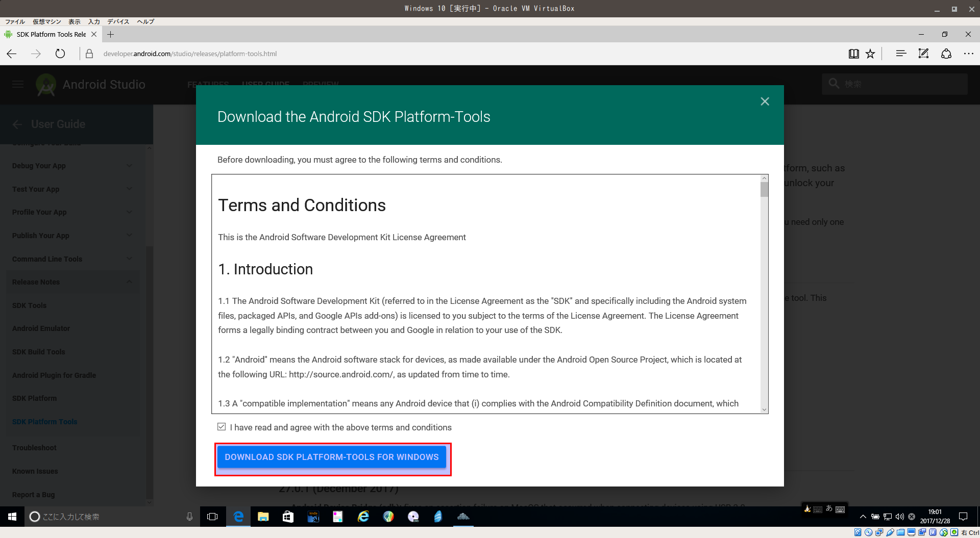This screenshot has width=980, height=538.
Task: Open Kindle app from taskbar
Action: 313,517
